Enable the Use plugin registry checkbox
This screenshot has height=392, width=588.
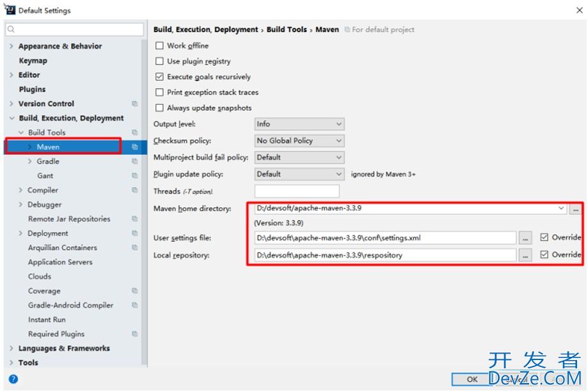(159, 61)
